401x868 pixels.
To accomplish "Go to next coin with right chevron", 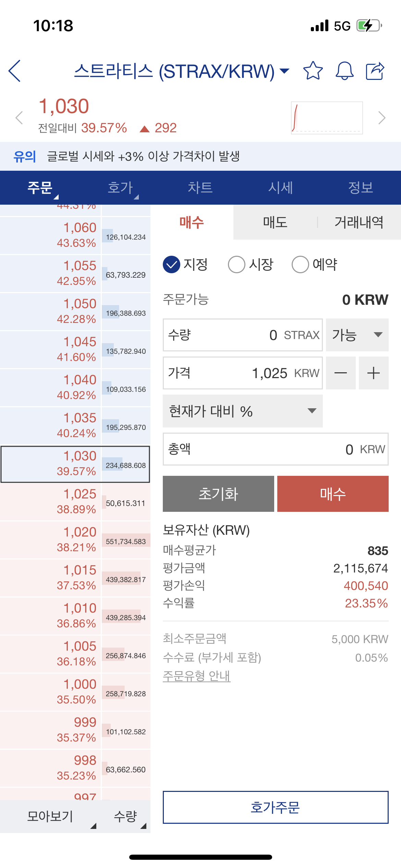I will pyautogui.click(x=382, y=118).
